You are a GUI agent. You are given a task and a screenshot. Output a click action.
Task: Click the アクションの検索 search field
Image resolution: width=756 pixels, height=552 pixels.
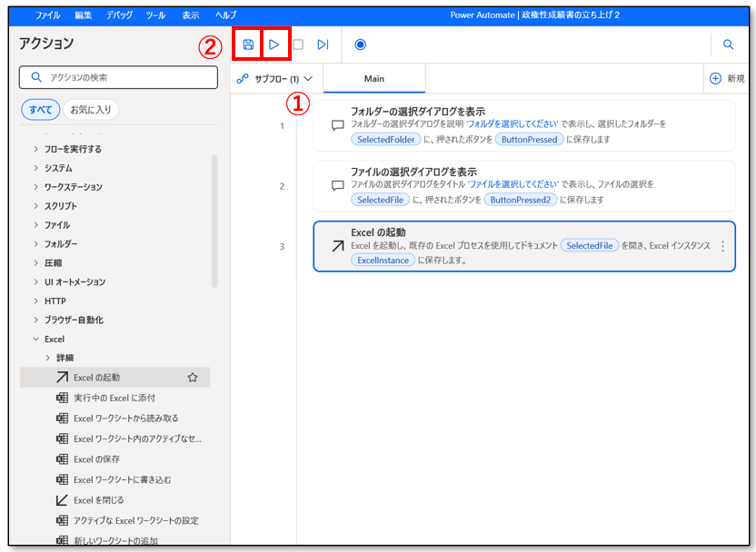[118, 78]
